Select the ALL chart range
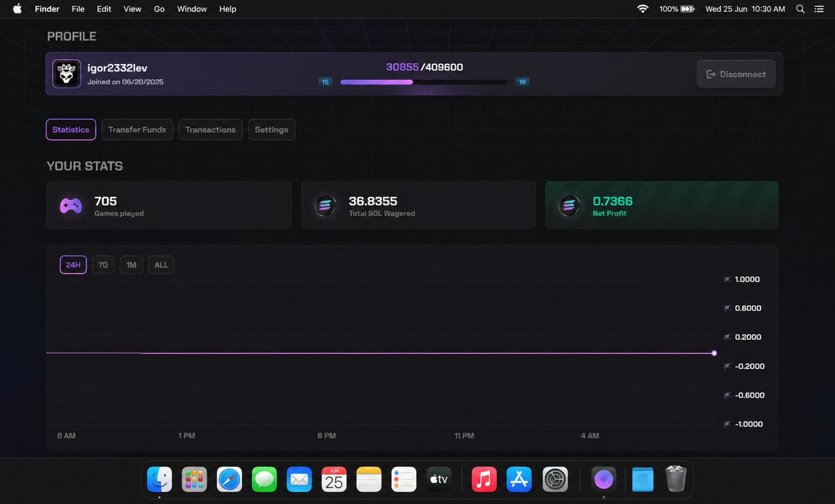Screen dimensions: 835x504 [x=161, y=265]
